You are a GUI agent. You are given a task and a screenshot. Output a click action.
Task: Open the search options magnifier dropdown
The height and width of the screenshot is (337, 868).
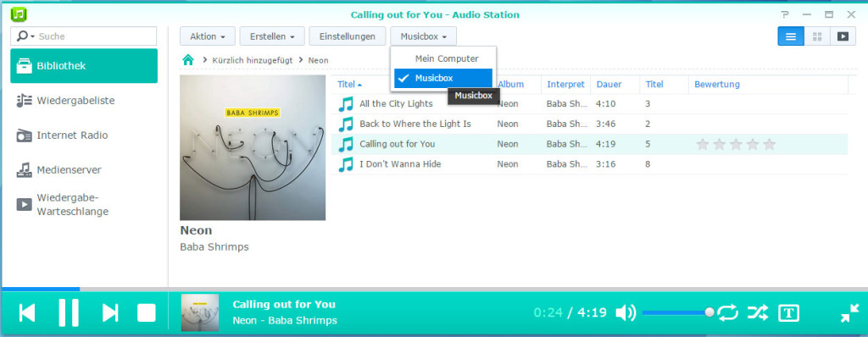25,36
